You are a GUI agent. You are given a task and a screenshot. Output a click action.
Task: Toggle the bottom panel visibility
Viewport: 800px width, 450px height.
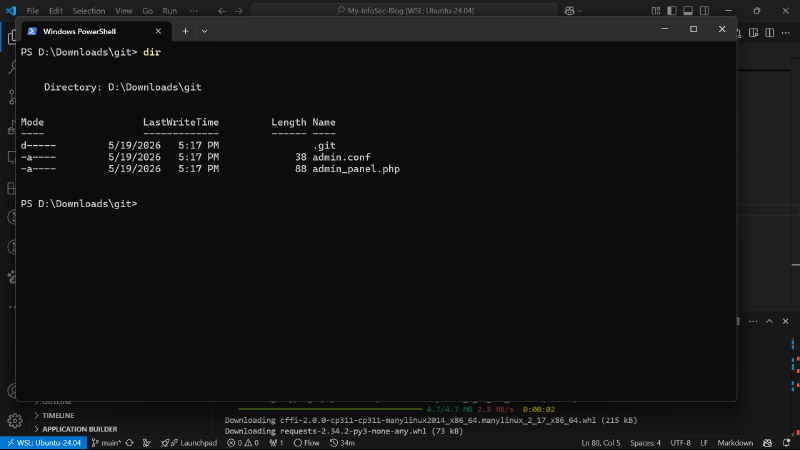click(688, 11)
